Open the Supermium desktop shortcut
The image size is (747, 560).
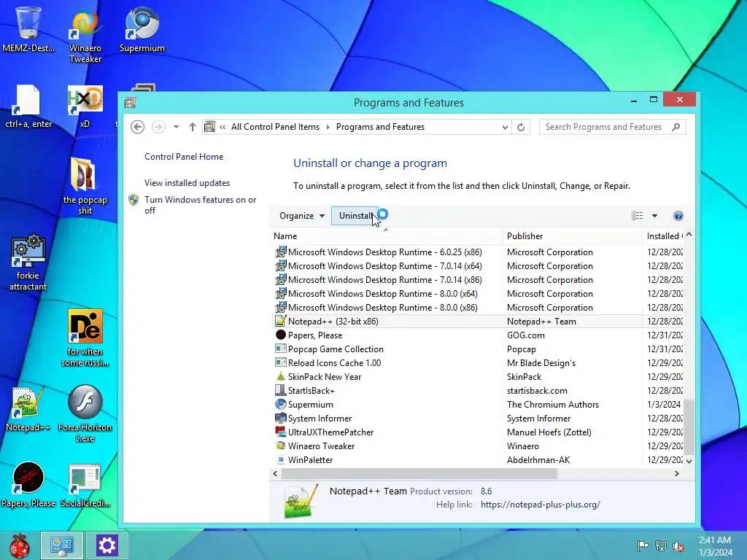[x=142, y=29]
